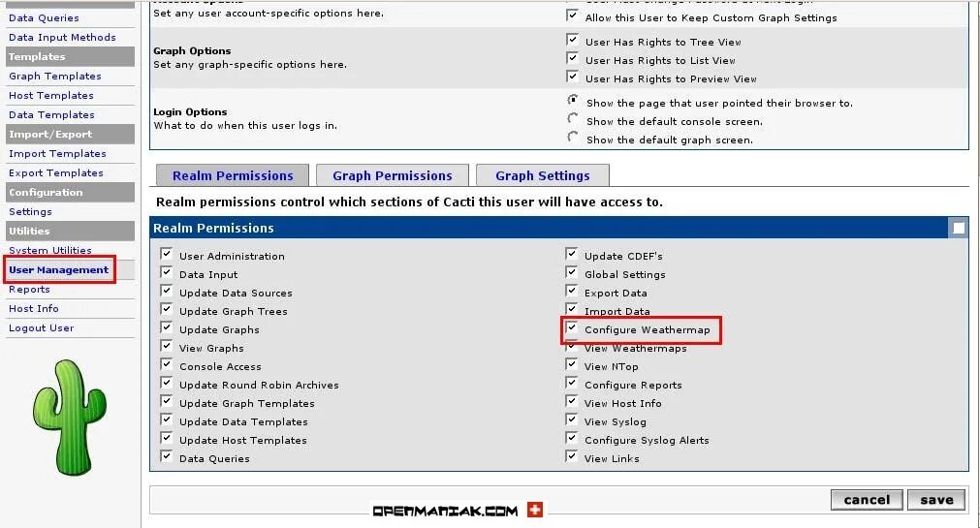Open Settings under Configuration
Screen dimensions: 980x528
pos(30,212)
